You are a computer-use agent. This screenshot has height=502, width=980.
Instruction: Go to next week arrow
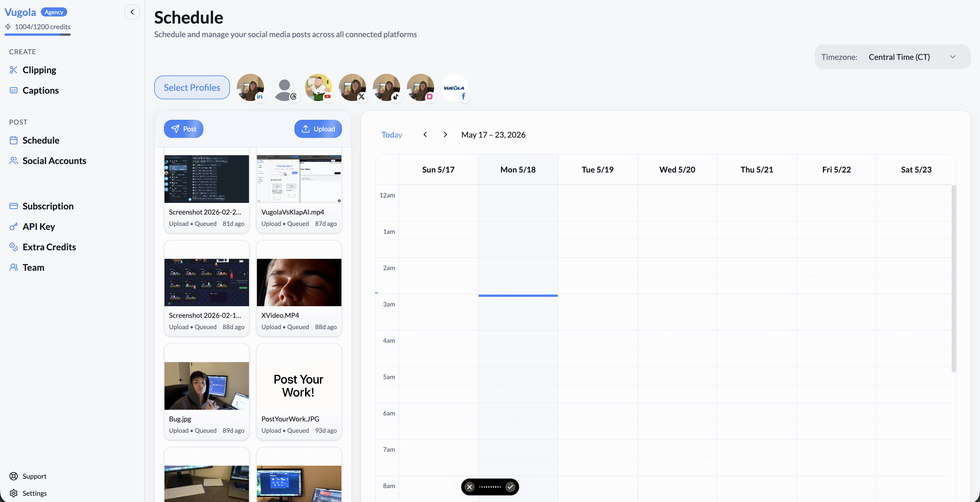coord(445,134)
